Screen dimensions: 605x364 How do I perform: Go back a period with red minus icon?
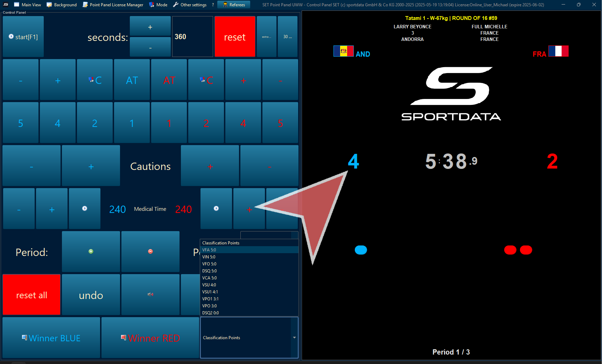coord(150,251)
